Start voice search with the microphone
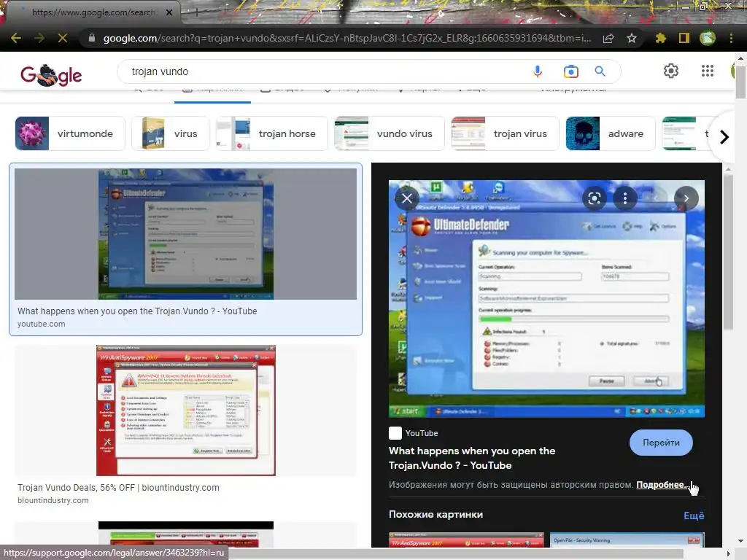The height and width of the screenshot is (560, 747). point(538,71)
